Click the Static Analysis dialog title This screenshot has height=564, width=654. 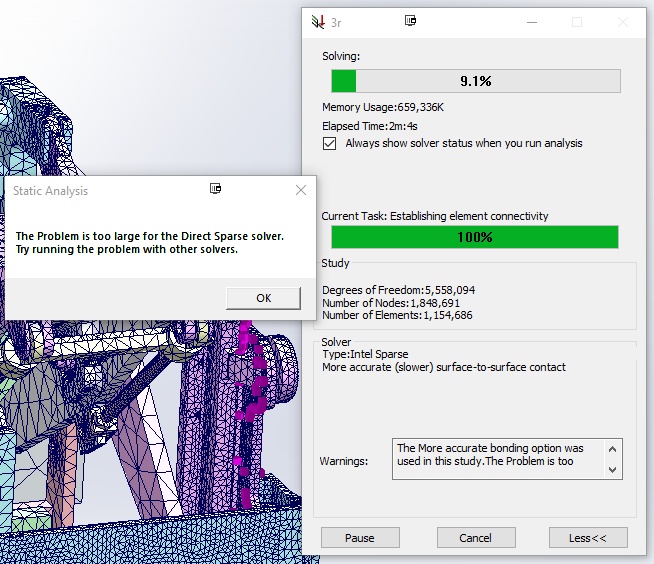tap(50, 191)
